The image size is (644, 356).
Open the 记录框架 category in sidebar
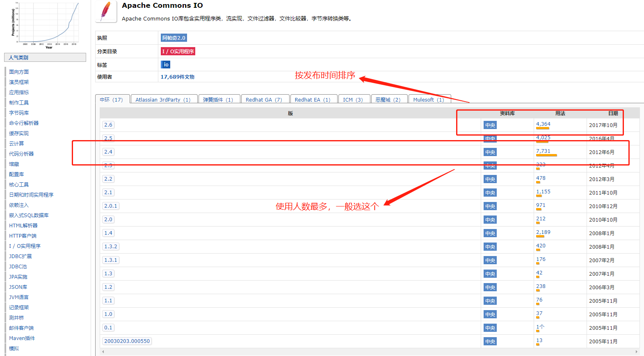[19, 307]
